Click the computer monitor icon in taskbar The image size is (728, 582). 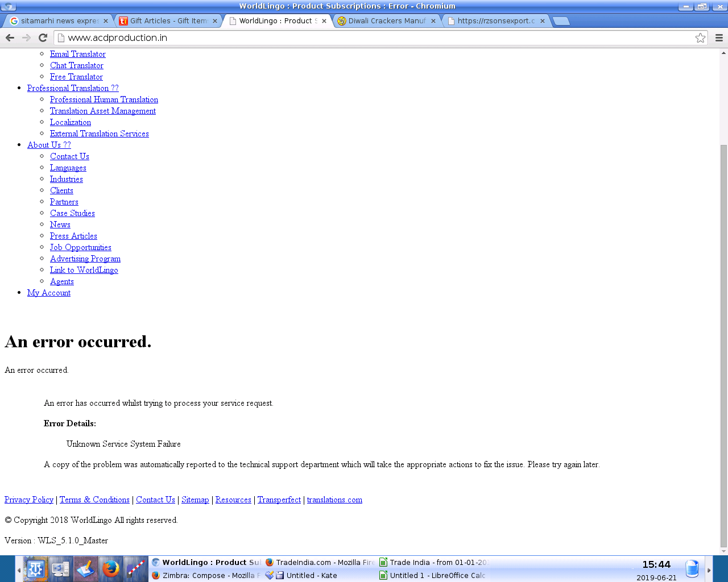coord(60,568)
